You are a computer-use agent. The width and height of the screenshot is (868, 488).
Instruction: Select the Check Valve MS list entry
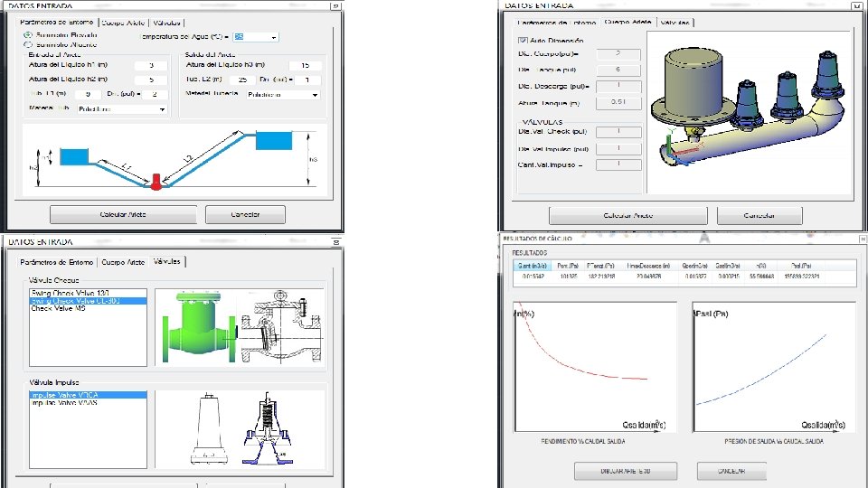coord(88,309)
